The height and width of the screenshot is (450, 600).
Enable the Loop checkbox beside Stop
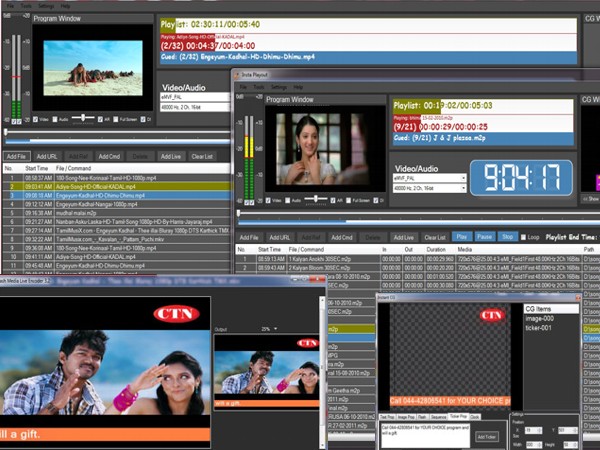click(x=523, y=237)
